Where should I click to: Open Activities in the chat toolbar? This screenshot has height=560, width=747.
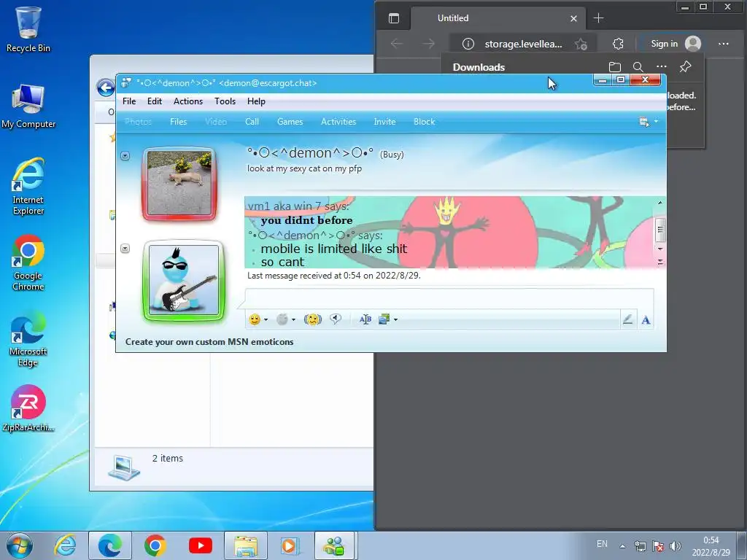pos(338,122)
